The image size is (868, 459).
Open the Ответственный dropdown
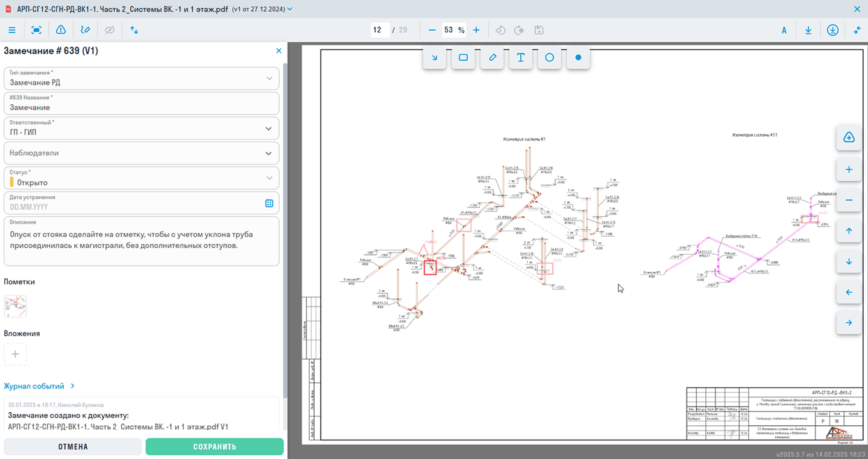(269, 128)
